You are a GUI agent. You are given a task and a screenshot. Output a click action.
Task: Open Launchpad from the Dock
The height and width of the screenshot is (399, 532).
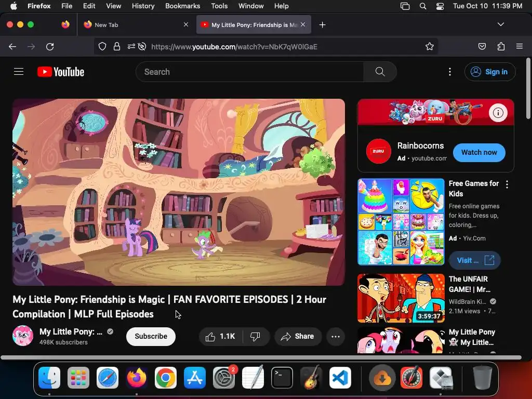click(78, 378)
